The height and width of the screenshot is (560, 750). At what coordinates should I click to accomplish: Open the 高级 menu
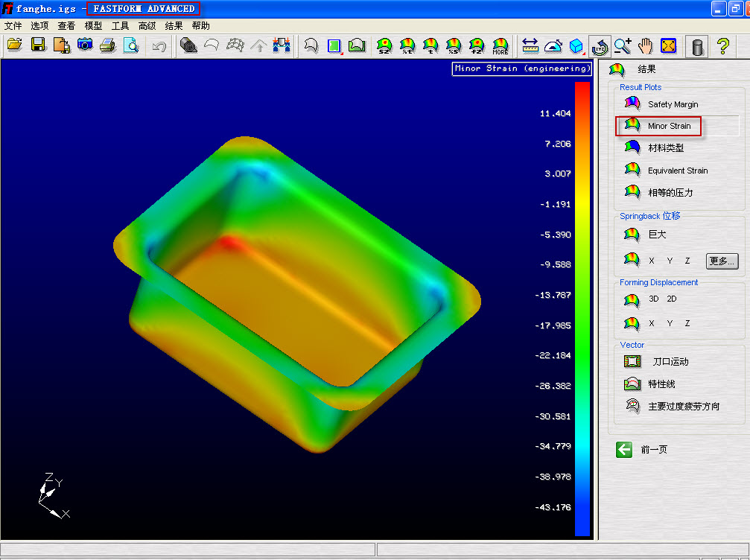click(147, 26)
